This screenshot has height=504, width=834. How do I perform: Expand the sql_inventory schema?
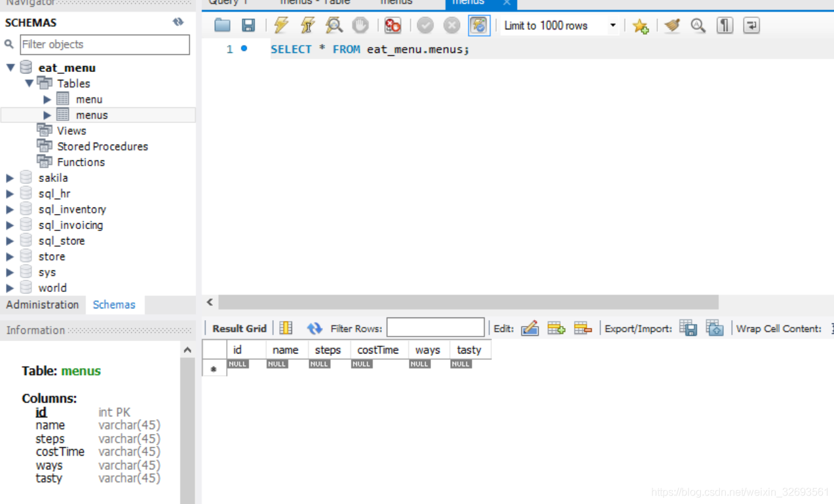click(x=10, y=209)
